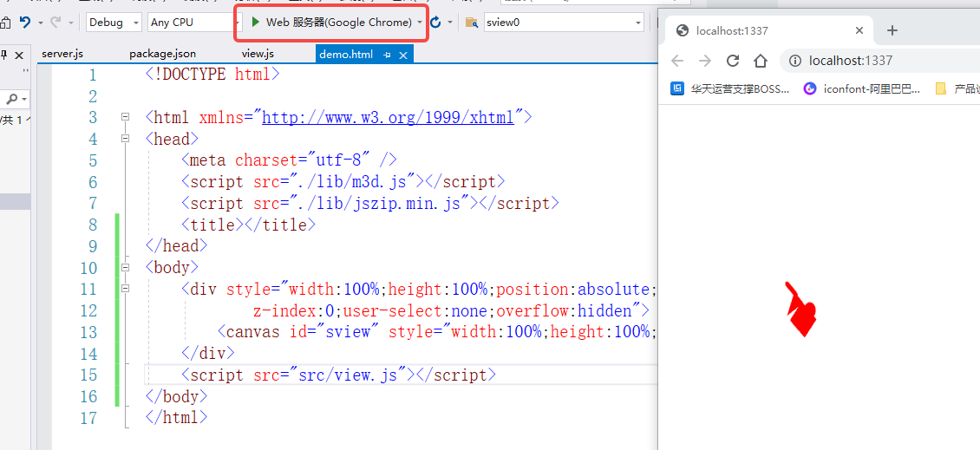View site information icon in address bar

pos(795,61)
